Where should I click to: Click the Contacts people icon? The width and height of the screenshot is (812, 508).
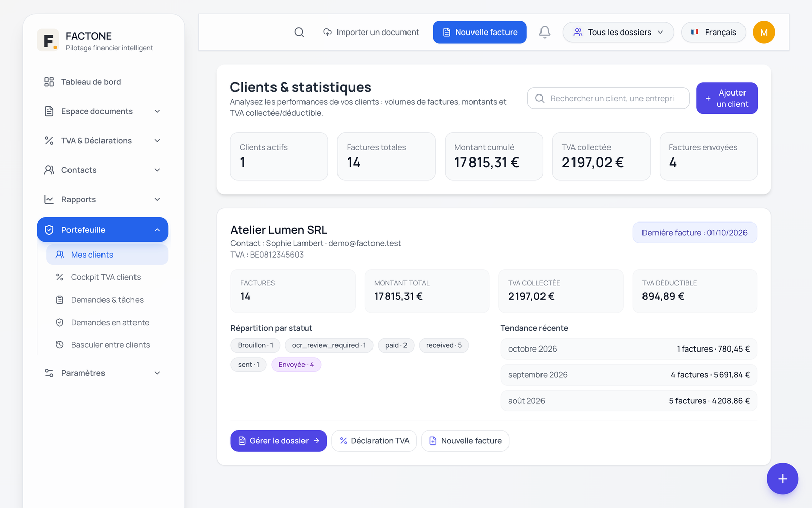[x=49, y=170]
